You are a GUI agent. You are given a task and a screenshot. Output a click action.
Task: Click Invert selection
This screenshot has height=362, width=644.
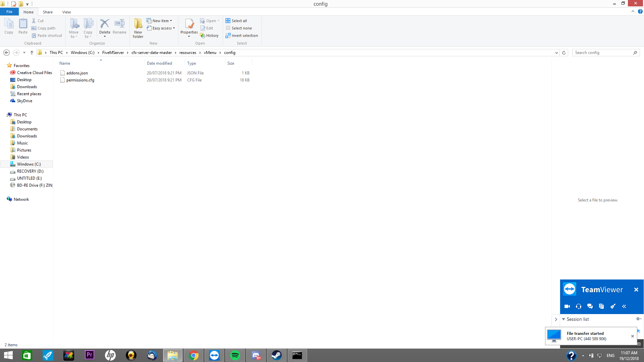coord(242,36)
